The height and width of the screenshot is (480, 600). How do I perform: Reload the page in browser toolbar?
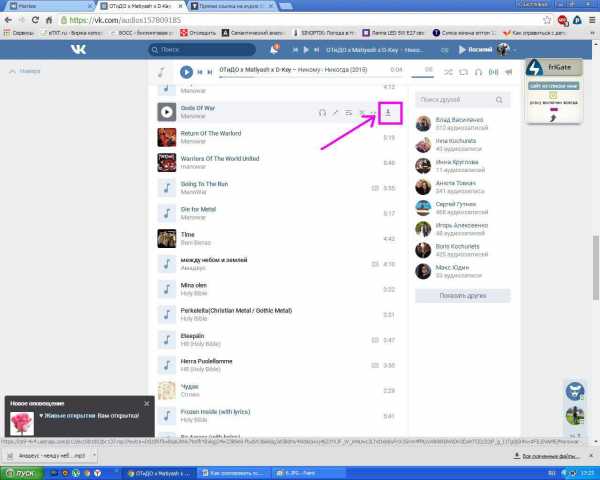click(x=35, y=20)
